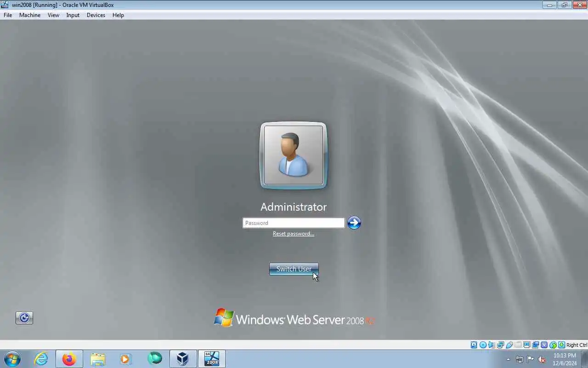The width and height of the screenshot is (588, 368).
Task: Open the Machine menu
Action: pyautogui.click(x=30, y=15)
